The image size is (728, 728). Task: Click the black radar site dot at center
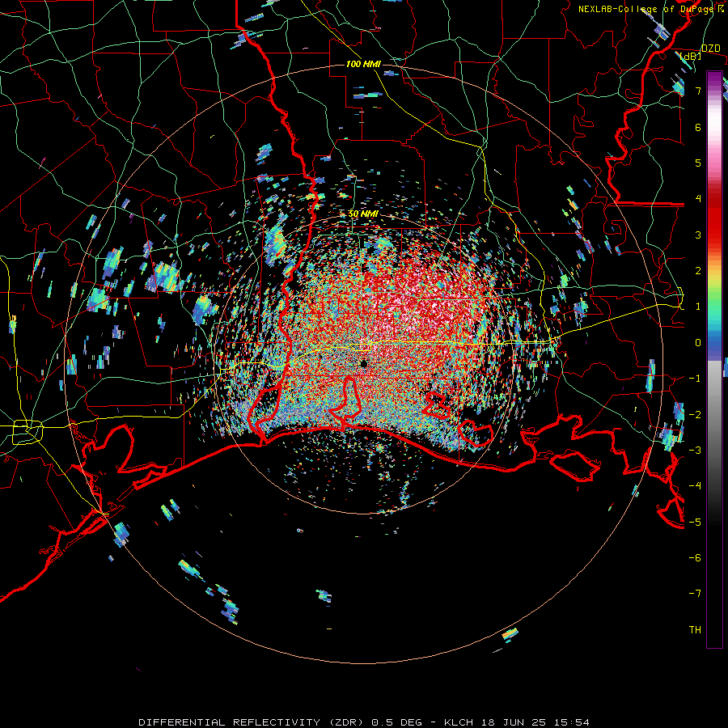click(364, 364)
